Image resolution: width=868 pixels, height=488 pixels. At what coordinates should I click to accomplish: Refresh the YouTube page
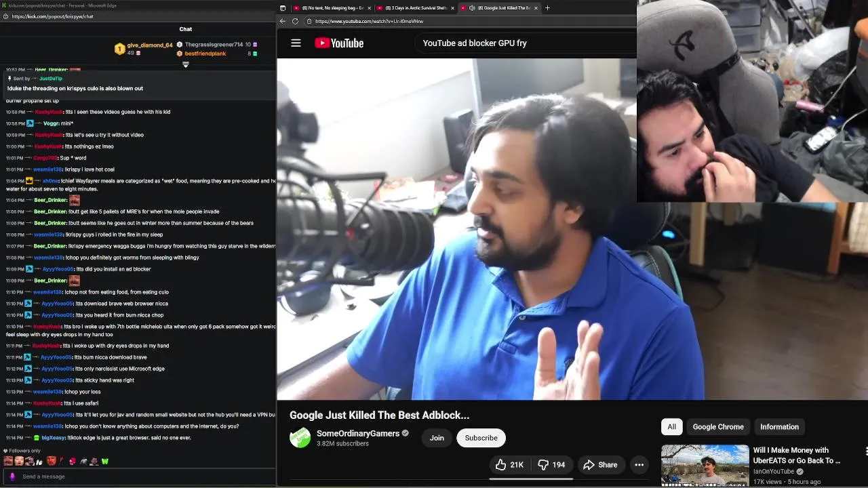point(295,21)
